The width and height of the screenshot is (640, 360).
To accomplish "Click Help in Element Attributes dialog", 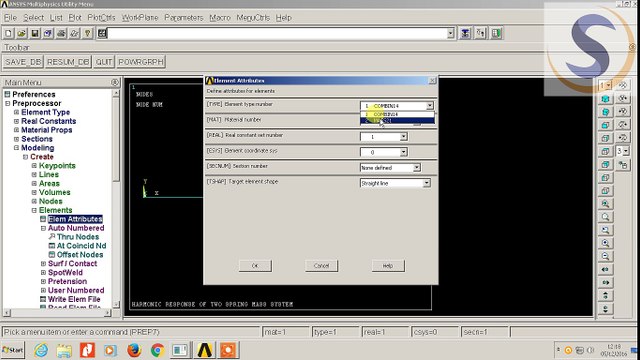I will click(388, 266).
